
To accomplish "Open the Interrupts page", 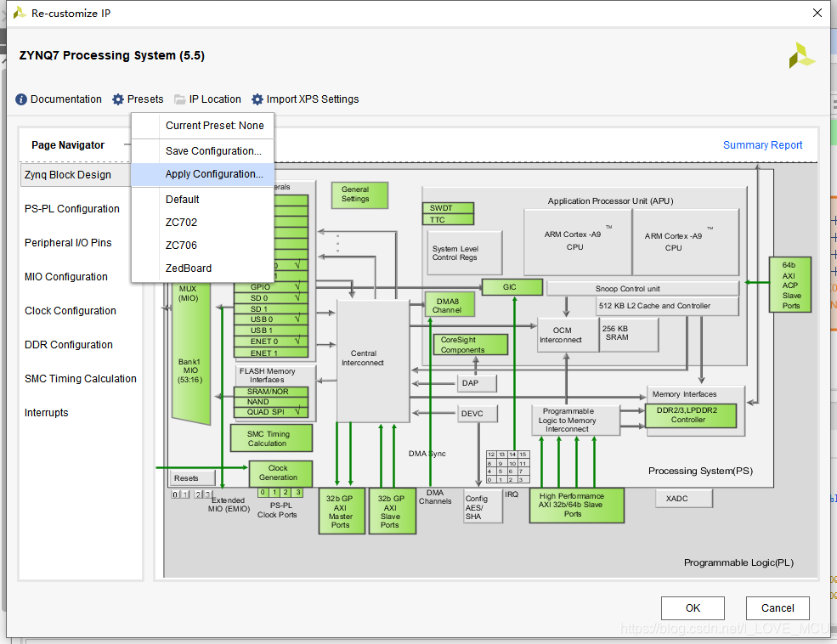I will (x=46, y=412).
